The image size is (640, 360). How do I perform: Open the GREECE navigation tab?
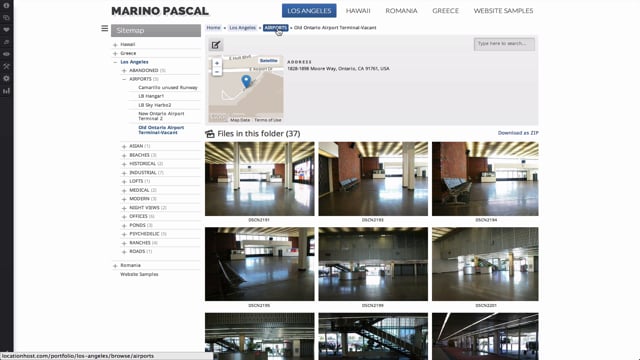445,11
